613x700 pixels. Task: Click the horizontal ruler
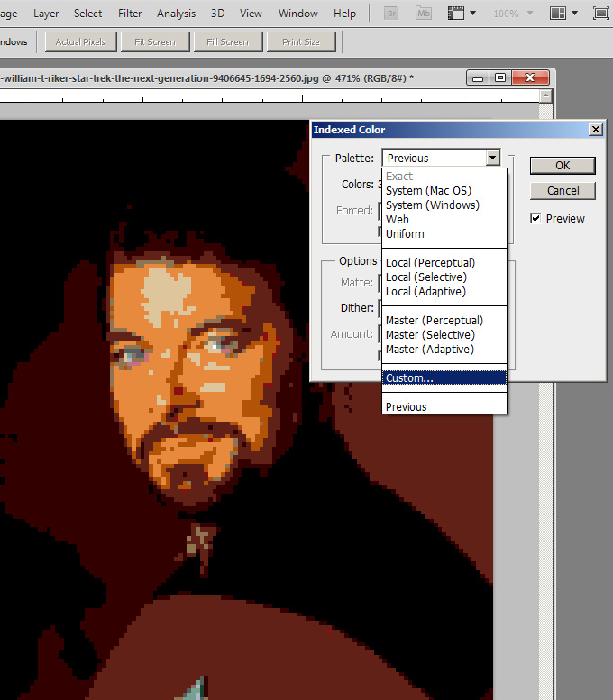coord(270,96)
